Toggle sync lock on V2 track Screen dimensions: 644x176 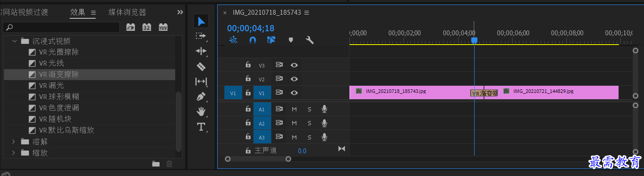(279, 79)
